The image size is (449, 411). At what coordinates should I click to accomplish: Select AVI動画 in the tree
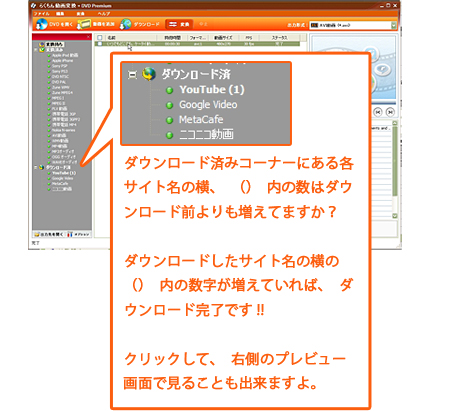[x=59, y=135]
